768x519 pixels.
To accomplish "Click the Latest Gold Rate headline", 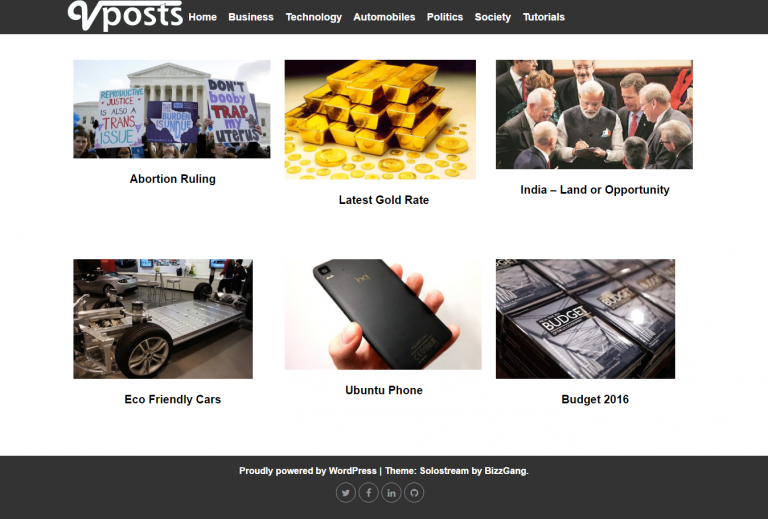I will tap(384, 200).
